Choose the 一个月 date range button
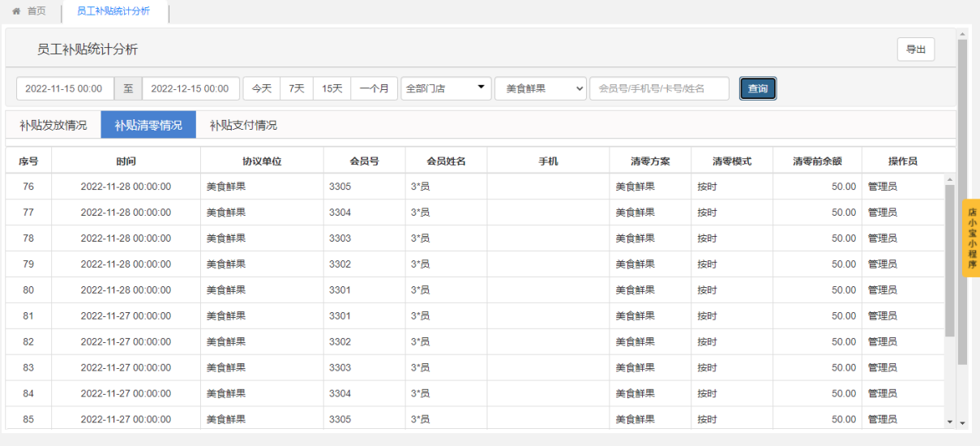 pyautogui.click(x=374, y=88)
